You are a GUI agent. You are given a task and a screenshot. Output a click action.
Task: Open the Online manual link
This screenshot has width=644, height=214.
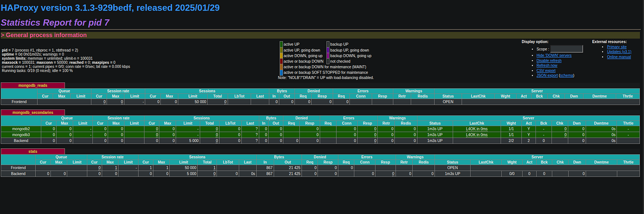tap(619, 57)
